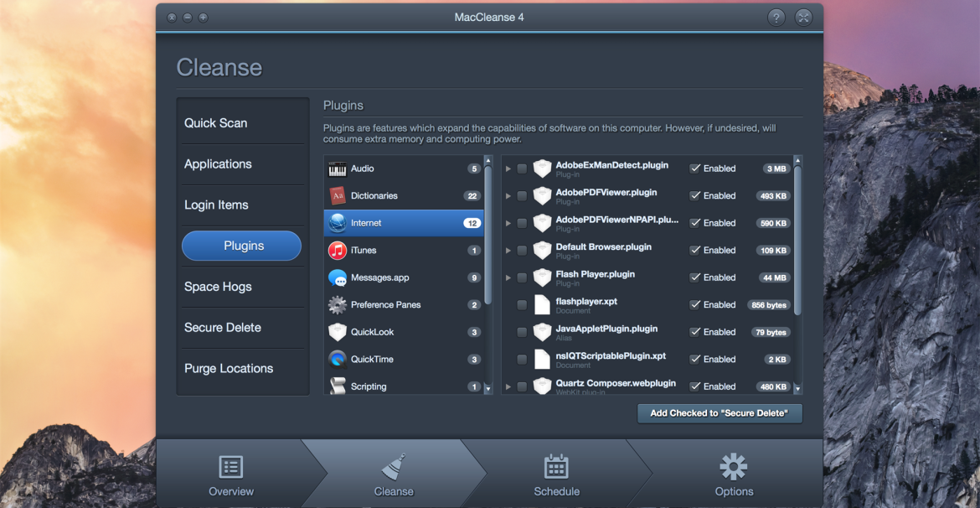
Task: Click the Quartz Composer.webplugin file icon
Action: (542, 386)
